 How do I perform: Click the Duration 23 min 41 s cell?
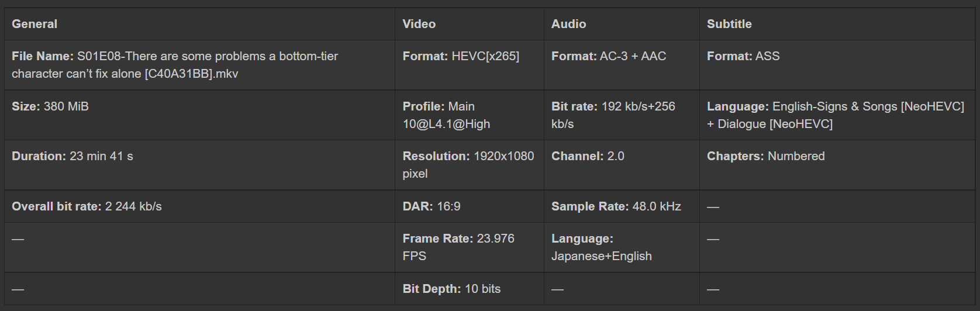[73, 156]
